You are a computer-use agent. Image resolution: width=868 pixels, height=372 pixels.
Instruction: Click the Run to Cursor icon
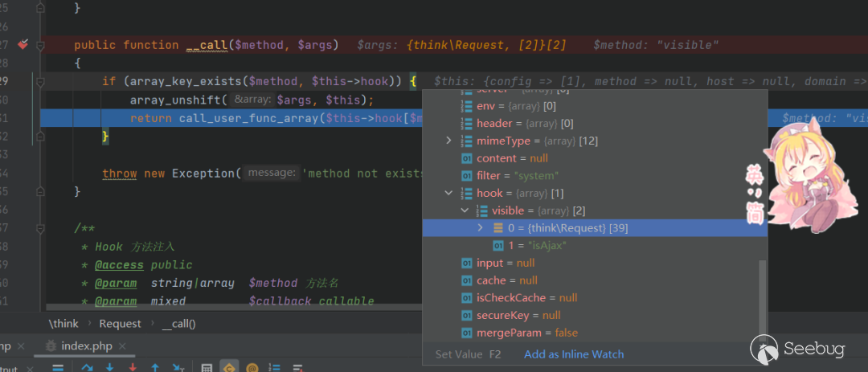coord(178,368)
